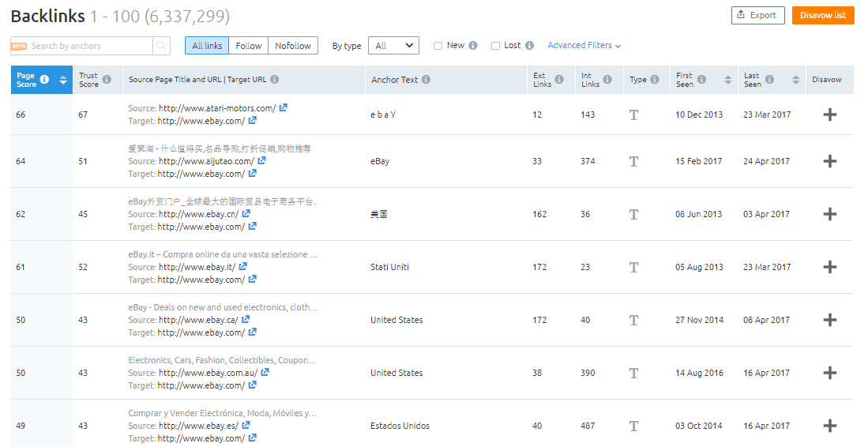Open the By type All dropdown
Screen dimensions: 868x447
point(394,45)
